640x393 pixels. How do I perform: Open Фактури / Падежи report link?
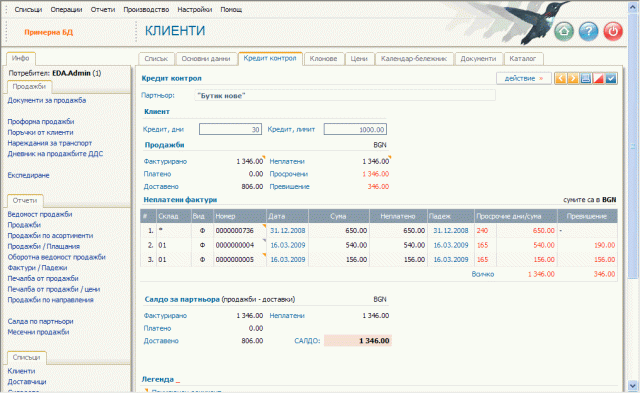point(37,268)
